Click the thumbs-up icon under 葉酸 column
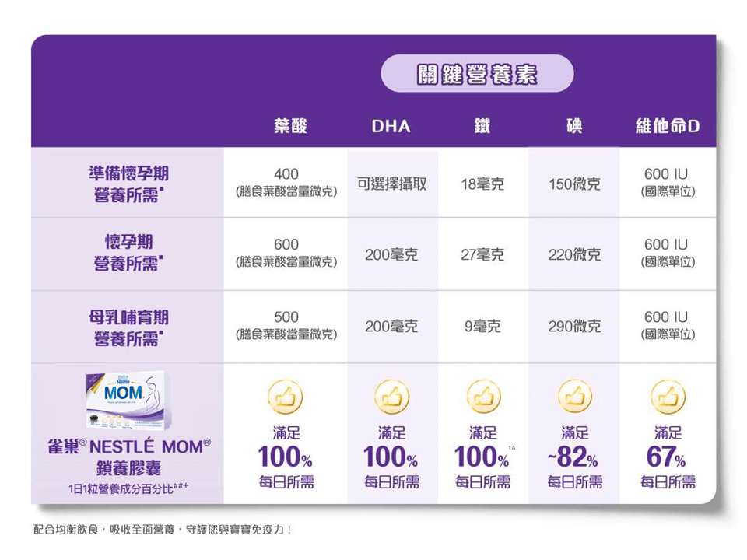Viewport: 747px width, 560px height. tap(286, 397)
